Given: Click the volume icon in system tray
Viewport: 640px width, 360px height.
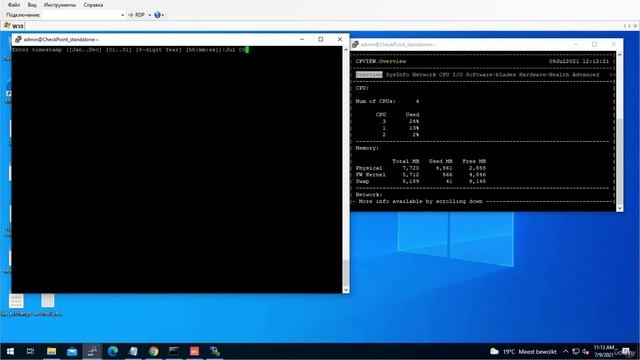Looking at the screenshot, I should point(586,351).
